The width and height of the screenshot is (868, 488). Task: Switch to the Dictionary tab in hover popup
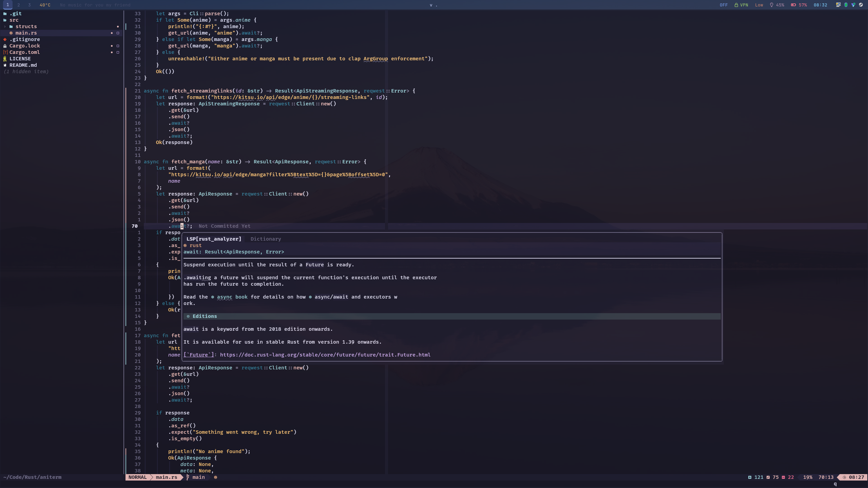tap(265, 239)
